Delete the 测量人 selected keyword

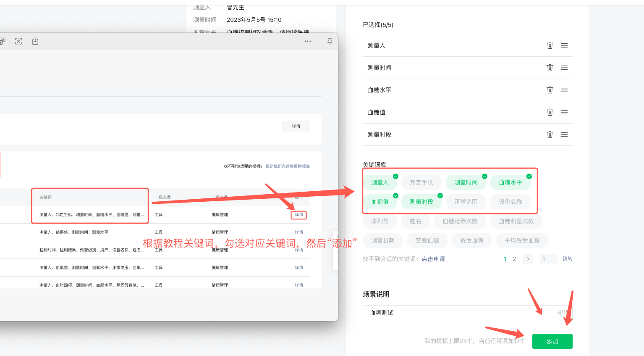pos(550,45)
